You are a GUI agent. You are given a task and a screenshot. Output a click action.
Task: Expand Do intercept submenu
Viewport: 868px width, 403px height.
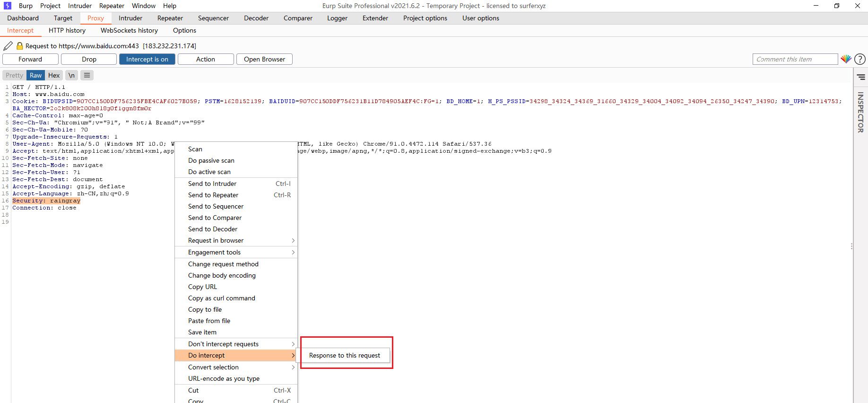pos(236,355)
